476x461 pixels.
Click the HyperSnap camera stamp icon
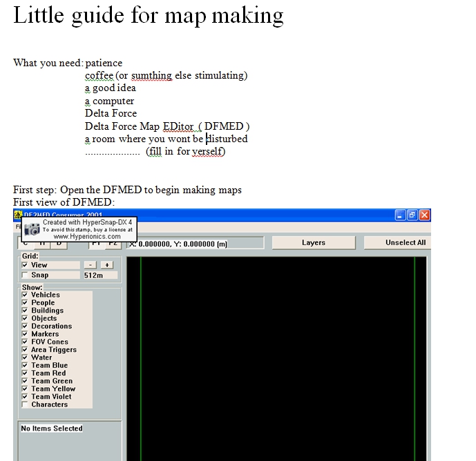point(32,229)
